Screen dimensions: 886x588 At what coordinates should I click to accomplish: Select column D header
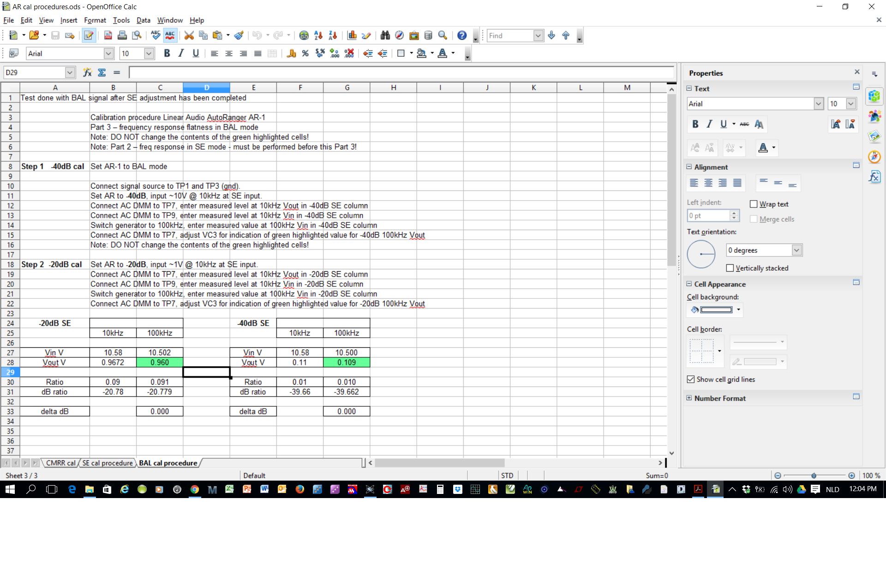point(207,88)
